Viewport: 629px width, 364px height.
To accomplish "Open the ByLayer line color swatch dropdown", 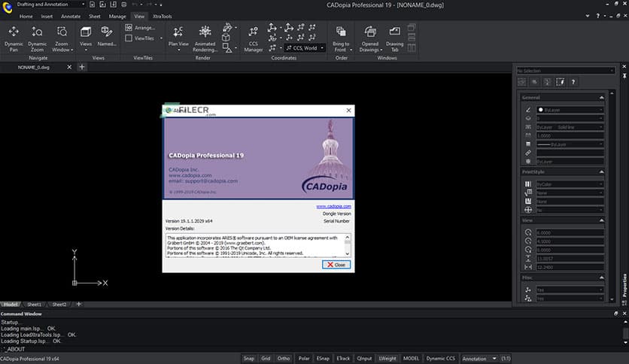I will (570, 110).
